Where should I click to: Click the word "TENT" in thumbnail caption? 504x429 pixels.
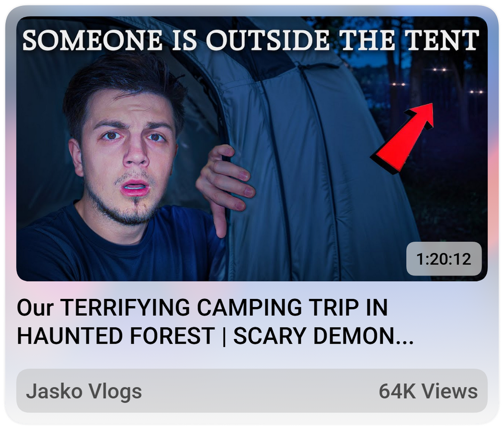click(x=442, y=40)
